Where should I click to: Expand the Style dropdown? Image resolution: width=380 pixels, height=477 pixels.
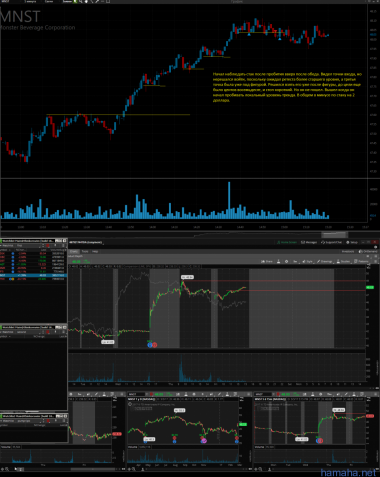click(308, 261)
